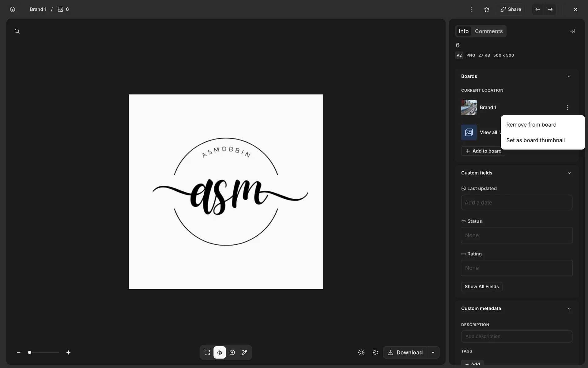Open the add comment tool
The image size is (588, 368).
point(232,352)
